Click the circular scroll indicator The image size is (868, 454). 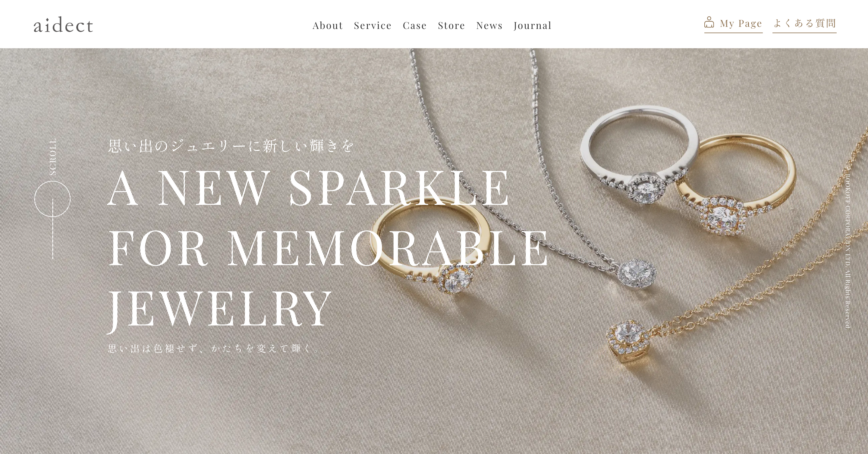click(x=52, y=199)
